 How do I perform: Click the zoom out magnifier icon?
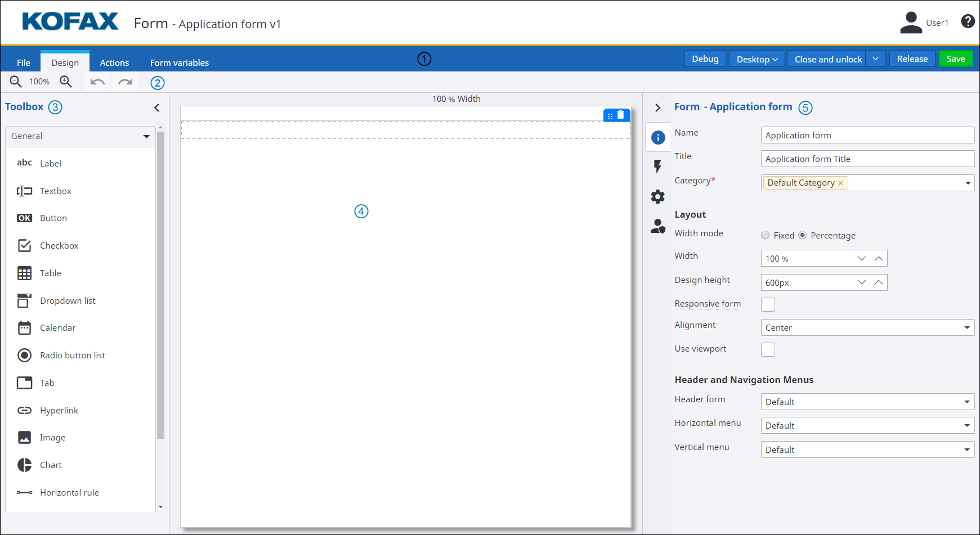click(16, 82)
